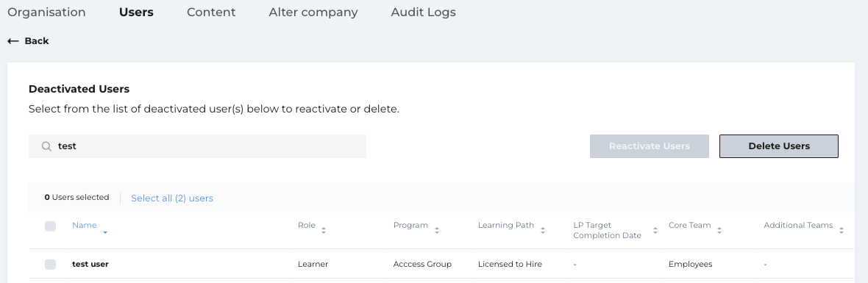Sort by Additional Teams column arrows

point(841,231)
